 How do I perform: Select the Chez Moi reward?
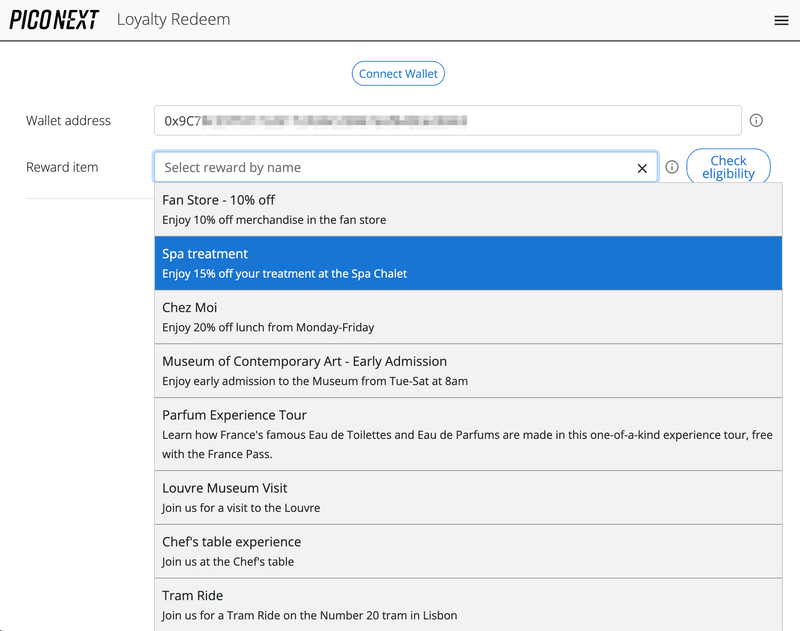pyautogui.click(x=468, y=317)
